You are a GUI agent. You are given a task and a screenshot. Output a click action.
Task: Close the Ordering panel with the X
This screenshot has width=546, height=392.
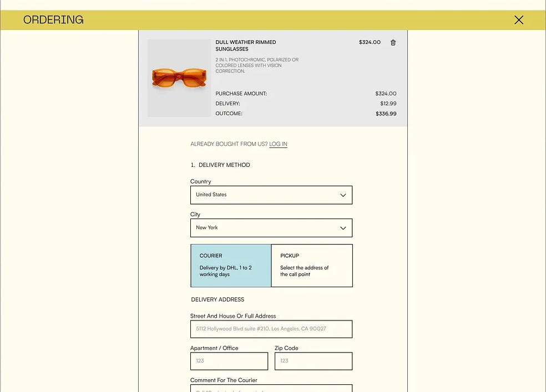point(518,20)
